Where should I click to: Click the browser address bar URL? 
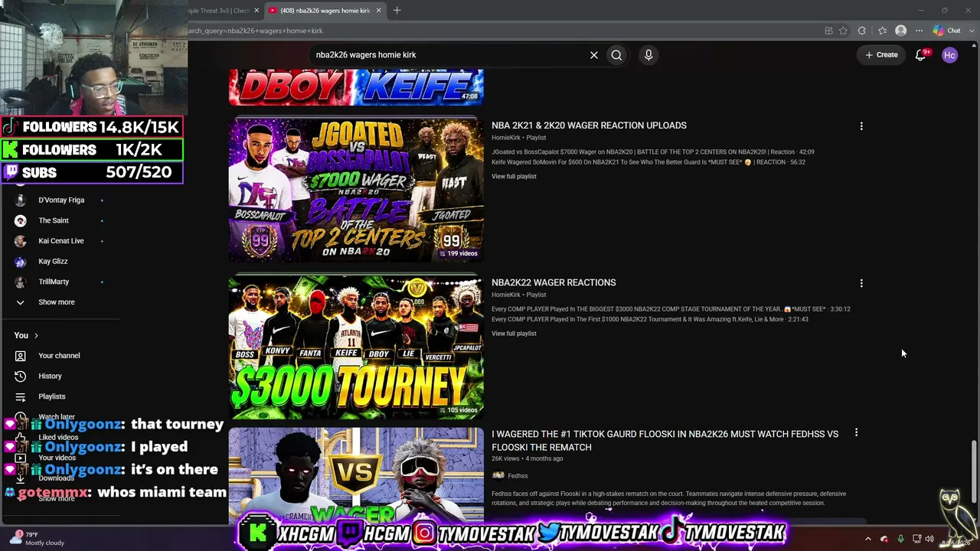click(256, 31)
